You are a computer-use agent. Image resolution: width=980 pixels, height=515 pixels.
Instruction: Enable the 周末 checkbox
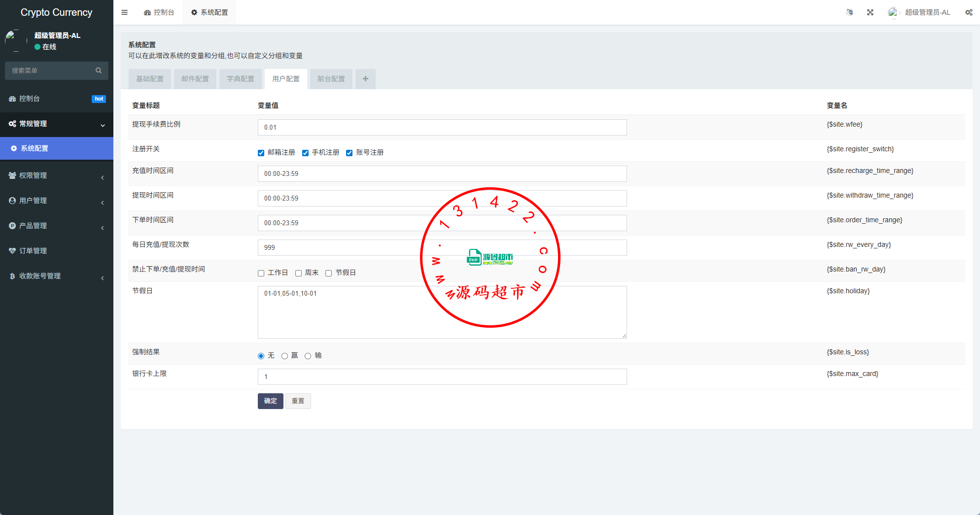point(299,273)
